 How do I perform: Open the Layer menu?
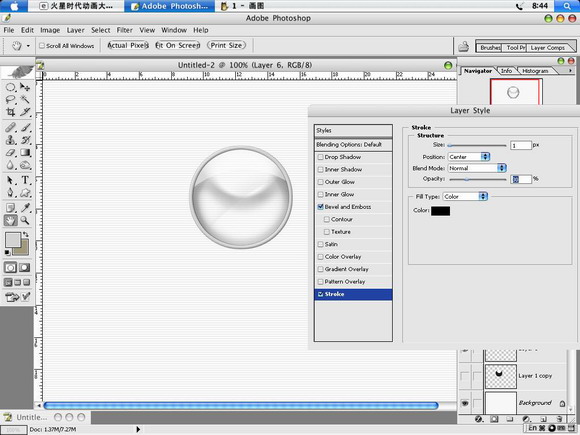75,30
